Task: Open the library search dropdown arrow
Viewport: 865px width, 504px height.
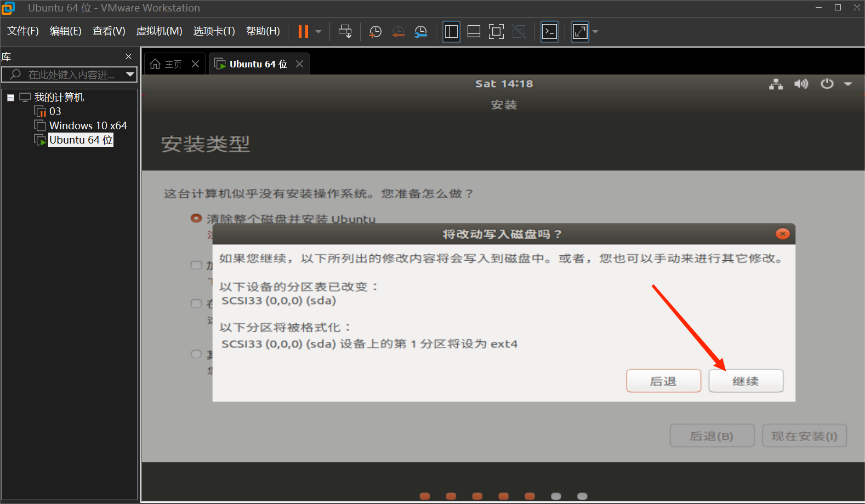Action: tap(130, 75)
